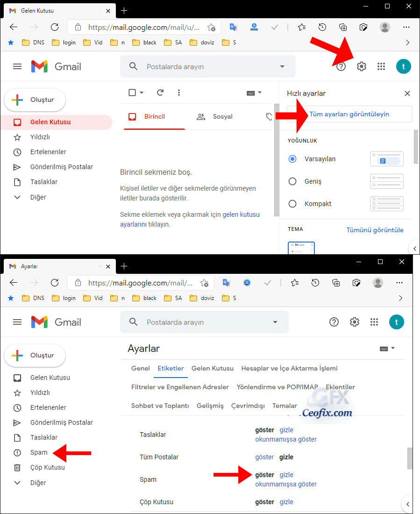The height and width of the screenshot is (514, 420).
Task: Set Spam label to 'gizle'
Action: click(286, 475)
